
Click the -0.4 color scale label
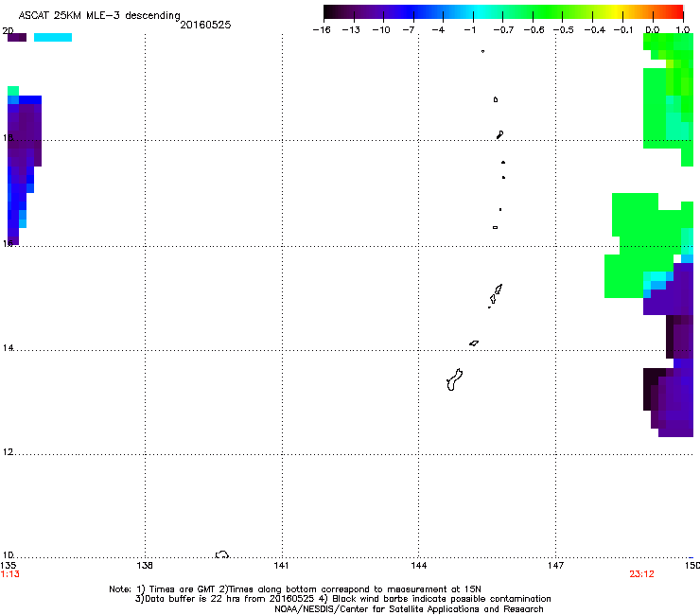point(595,30)
